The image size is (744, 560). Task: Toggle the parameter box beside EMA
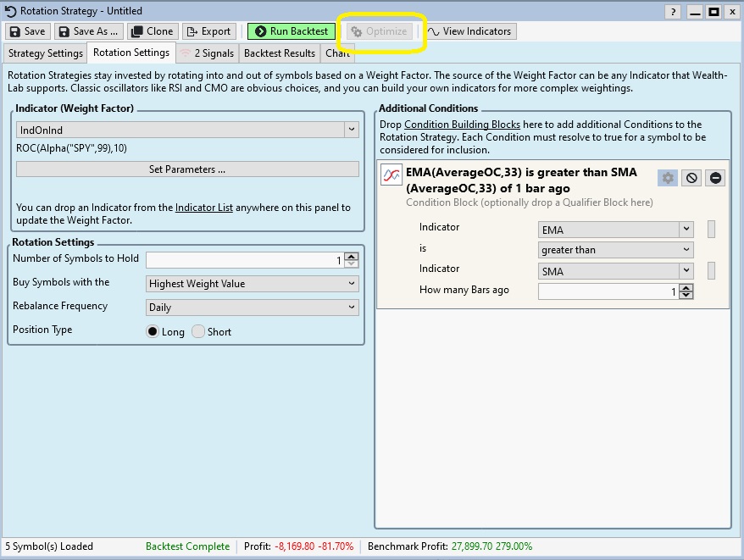coord(711,230)
